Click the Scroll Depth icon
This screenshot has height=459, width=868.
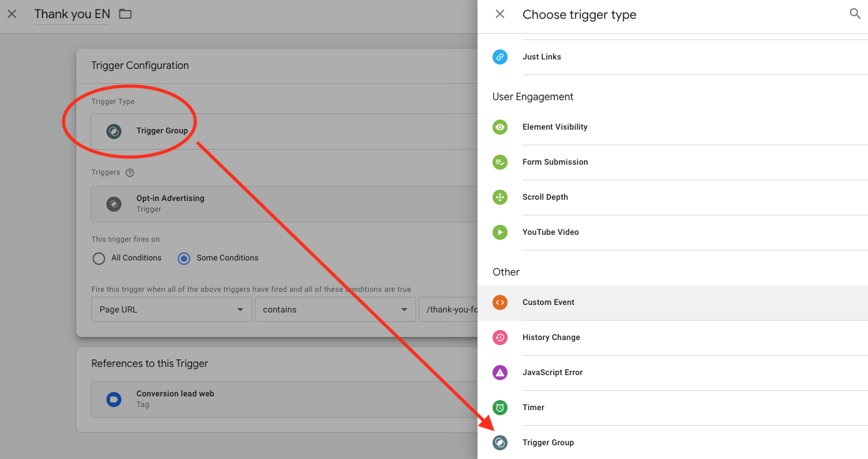tap(500, 197)
